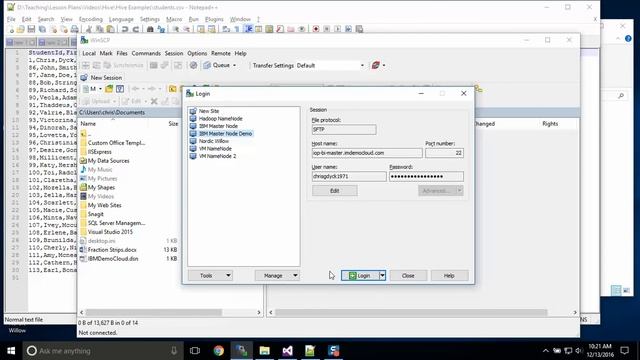Click the Rights column header in remote panel

point(550,124)
